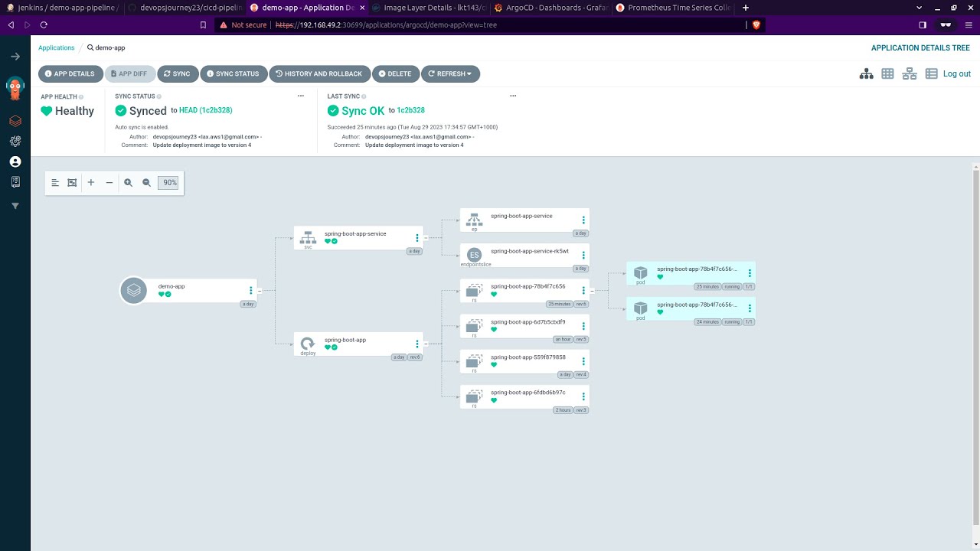Click the Brave shield icon
This screenshot has height=551, width=980.
pyautogui.click(x=756, y=24)
